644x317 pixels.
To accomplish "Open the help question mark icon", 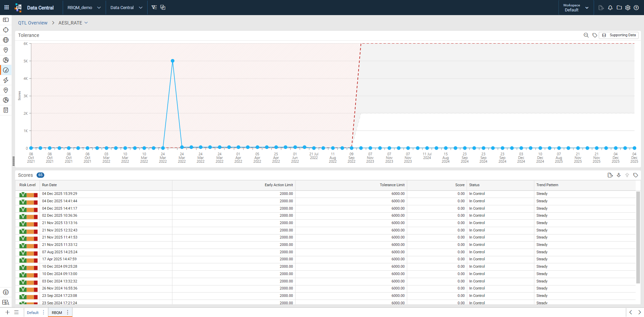I will tap(636, 7).
